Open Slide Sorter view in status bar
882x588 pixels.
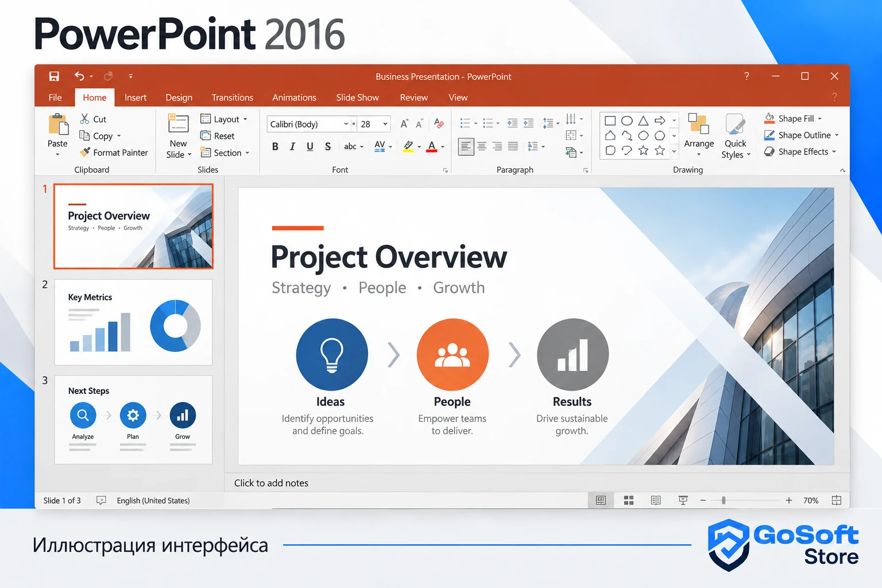point(629,501)
